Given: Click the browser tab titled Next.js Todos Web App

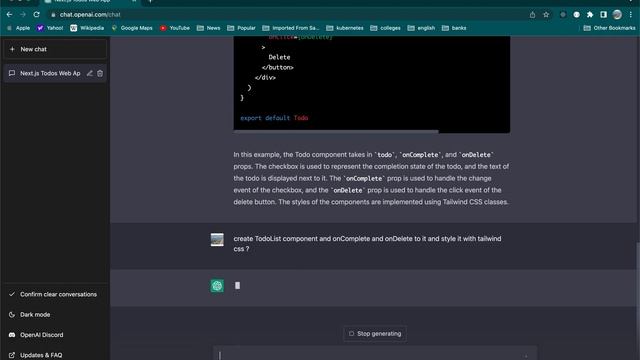Looking at the screenshot, I should pos(90,1).
